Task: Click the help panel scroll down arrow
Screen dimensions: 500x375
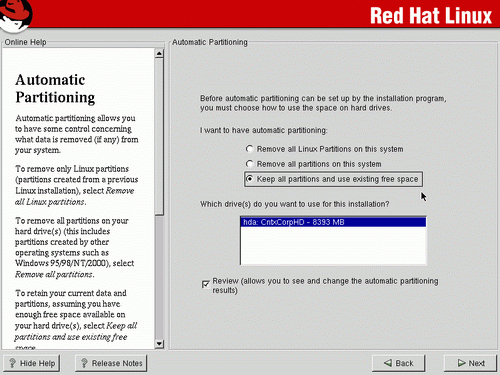Action: click(x=159, y=344)
